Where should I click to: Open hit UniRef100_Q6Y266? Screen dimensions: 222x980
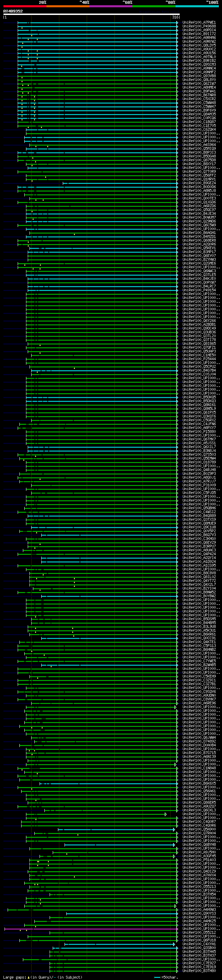click(199, 321)
